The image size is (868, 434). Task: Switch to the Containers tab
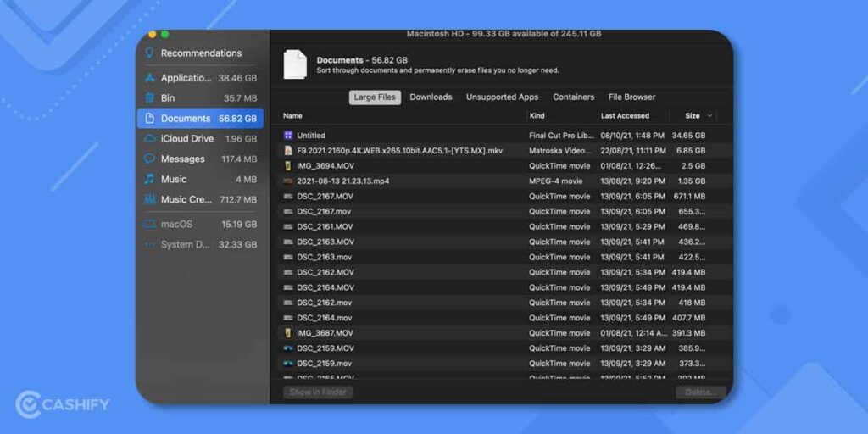(574, 97)
